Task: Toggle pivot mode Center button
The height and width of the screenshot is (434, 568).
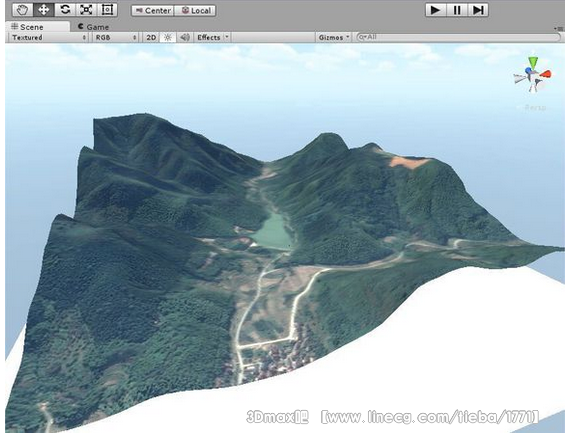Action: [x=153, y=11]
